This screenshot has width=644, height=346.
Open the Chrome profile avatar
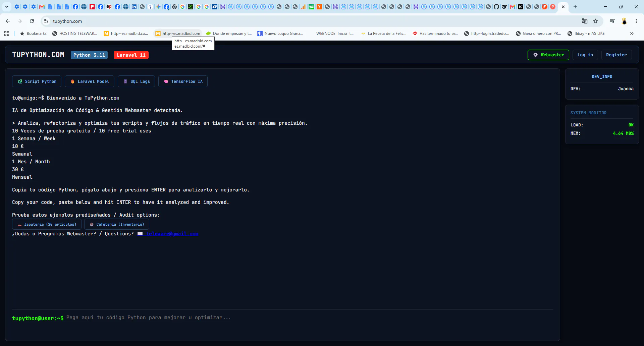point(624,21)
